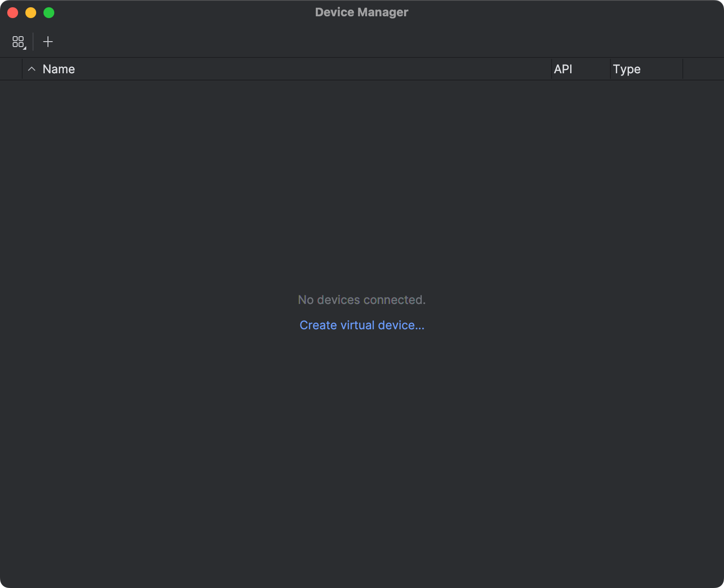Select the Name column header
Viewport: 724px width, 588px height.
coord(59,69)
